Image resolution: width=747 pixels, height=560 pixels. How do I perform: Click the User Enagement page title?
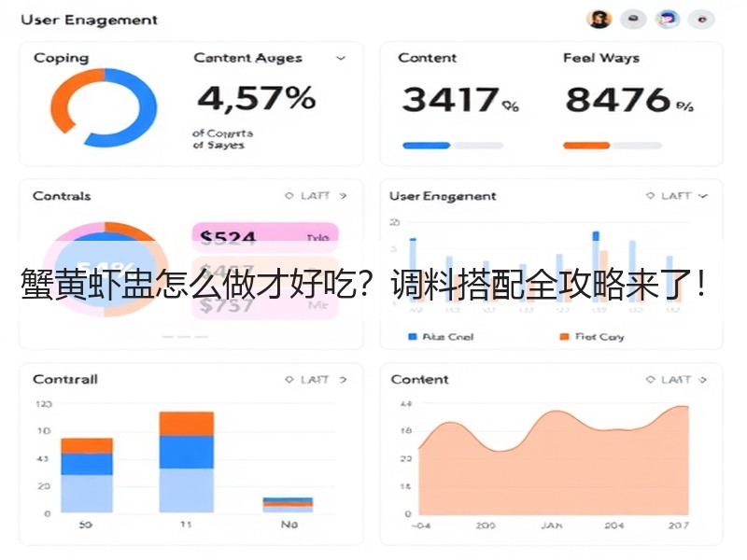(89, 20)
